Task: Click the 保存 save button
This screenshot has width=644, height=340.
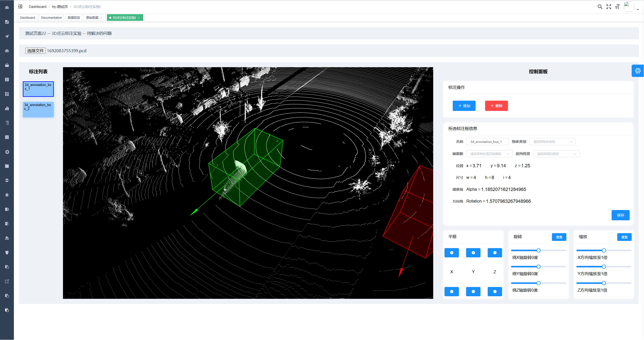Action: click(620, 215)
